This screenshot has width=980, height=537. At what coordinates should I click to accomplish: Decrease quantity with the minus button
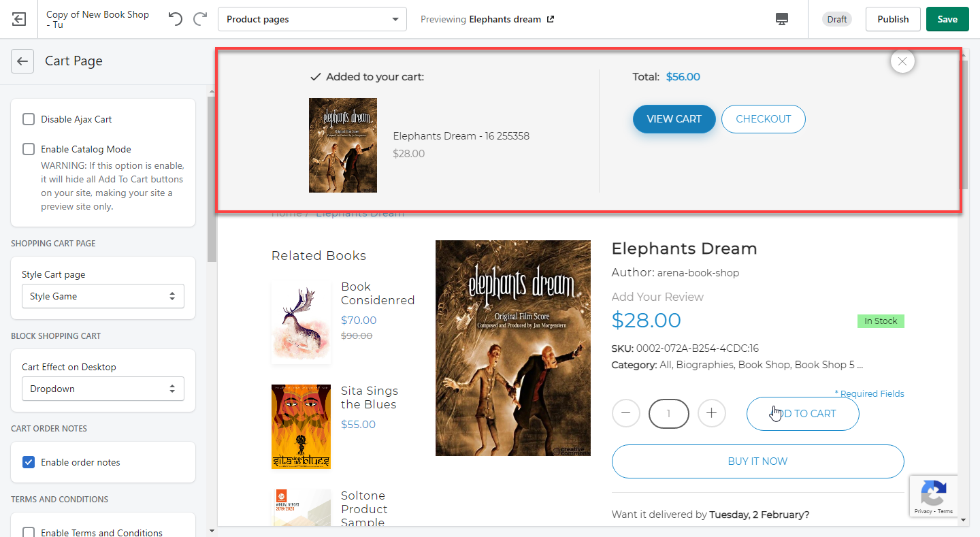click(x=626, y=413)
